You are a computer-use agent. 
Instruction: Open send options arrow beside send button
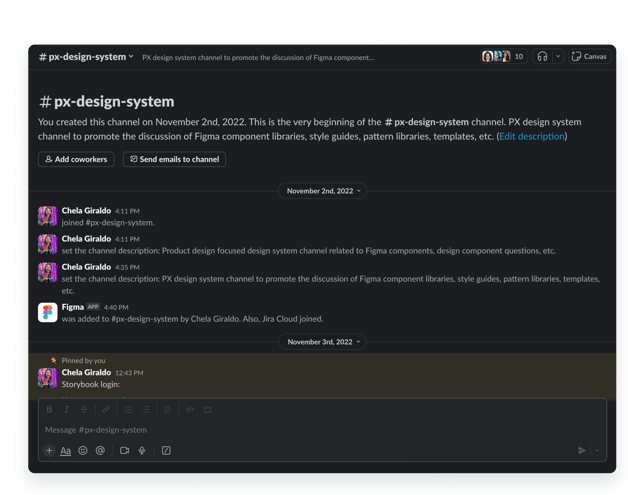(597, 451)
